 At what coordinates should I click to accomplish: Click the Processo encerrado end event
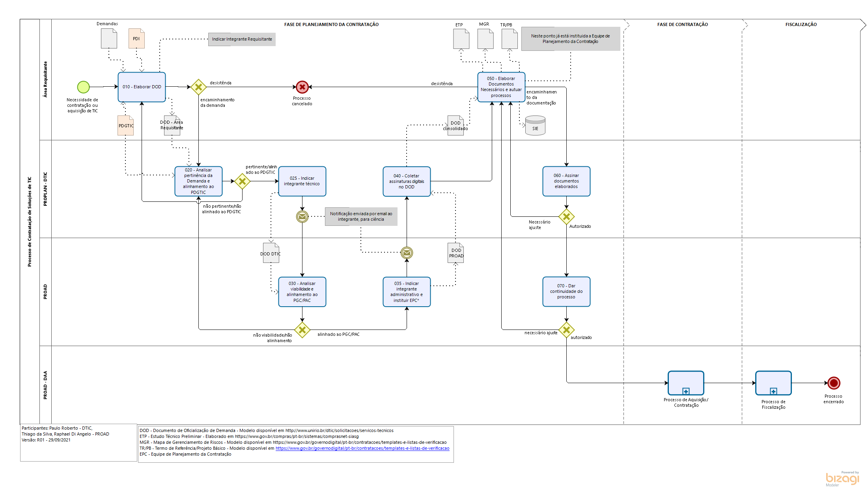pyautogui.click(x=833, y=383)
